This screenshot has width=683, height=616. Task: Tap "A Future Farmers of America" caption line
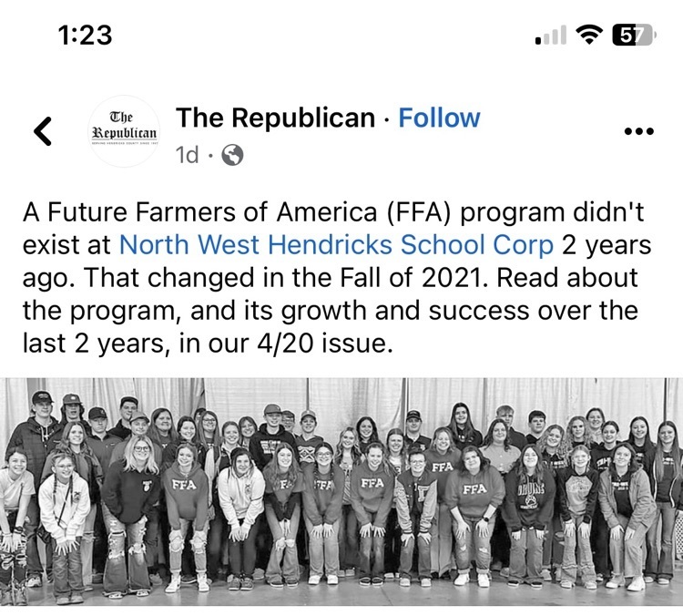[200, 212]
